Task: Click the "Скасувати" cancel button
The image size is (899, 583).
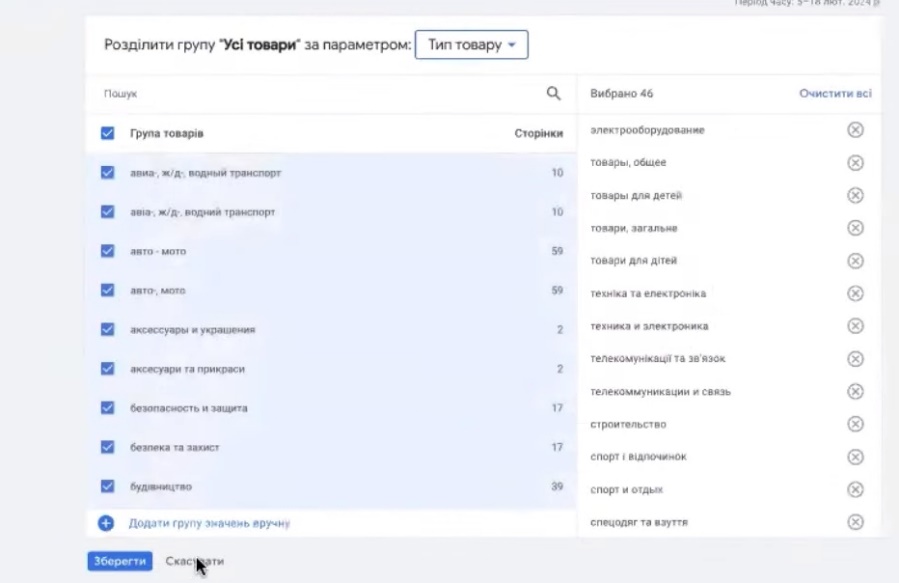Action: (194, 561)
